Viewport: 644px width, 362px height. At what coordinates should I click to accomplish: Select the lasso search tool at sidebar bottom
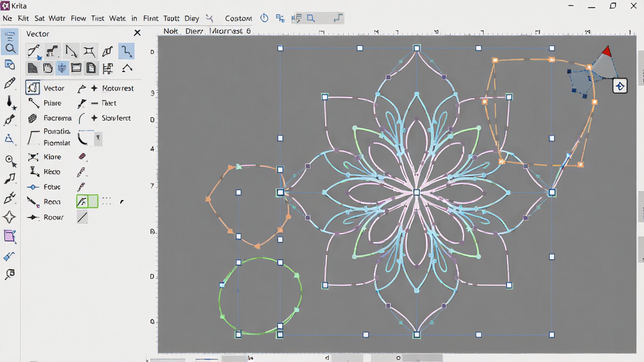click(x=10, y=274)
